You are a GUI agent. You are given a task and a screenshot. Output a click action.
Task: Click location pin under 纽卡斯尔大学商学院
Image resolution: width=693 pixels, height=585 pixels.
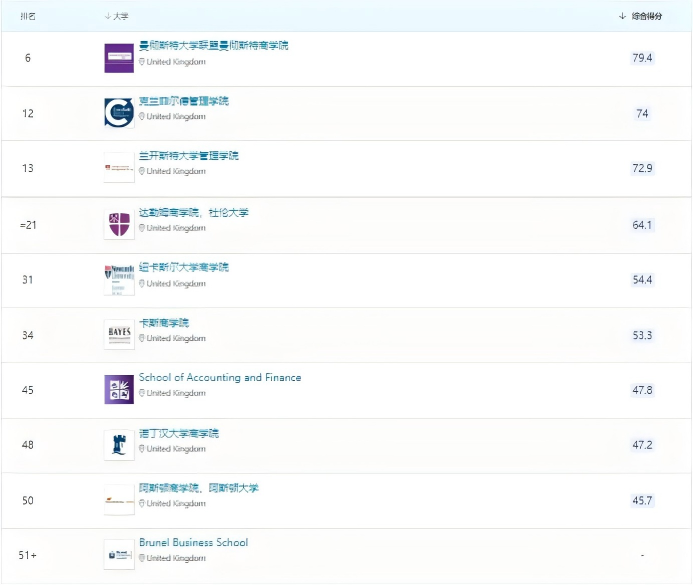(x=142, y=283)
